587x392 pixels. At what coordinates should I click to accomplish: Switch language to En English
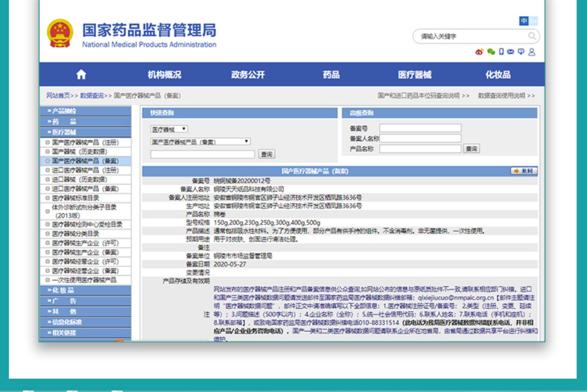pos(533,21)
